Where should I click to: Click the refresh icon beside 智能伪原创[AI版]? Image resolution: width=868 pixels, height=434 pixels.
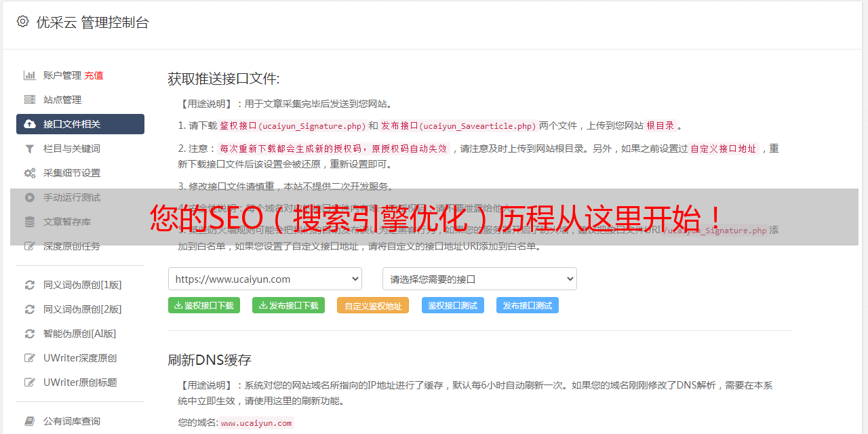pos(30,334)
